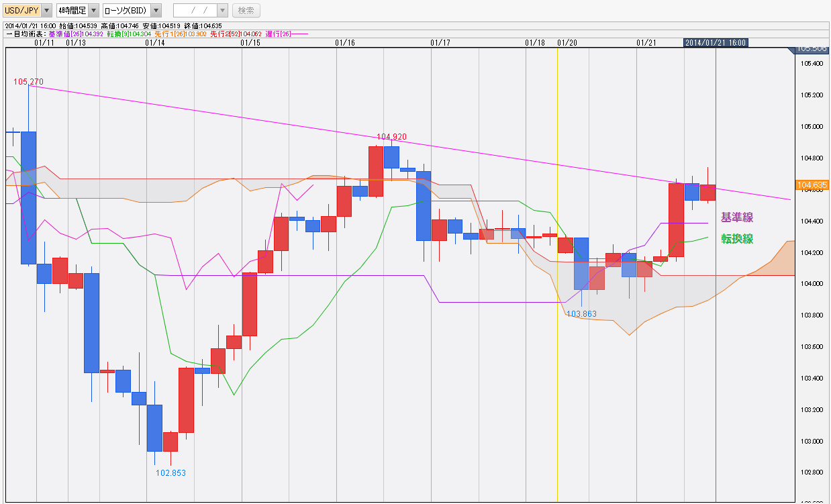Click the 103.600 price axis label
This screenshot has height=504, width=831.
pyautogui.click(x=812, y=347)
